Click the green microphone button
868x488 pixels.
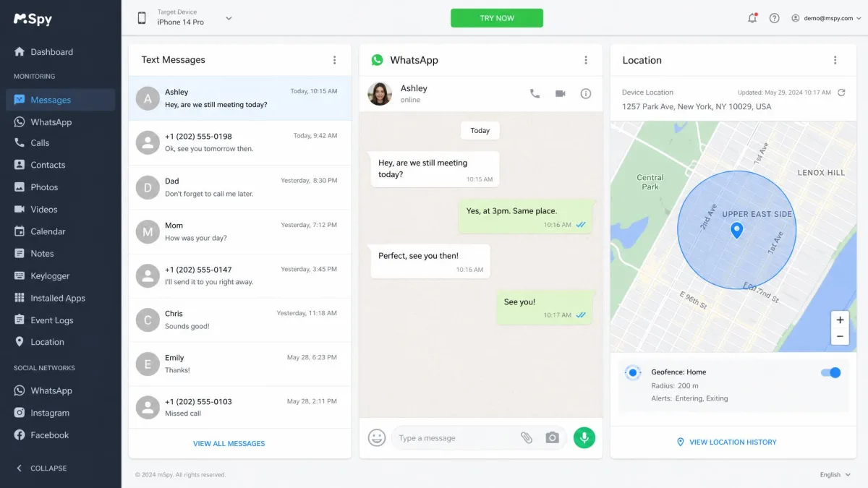click(x=584, y=437)
